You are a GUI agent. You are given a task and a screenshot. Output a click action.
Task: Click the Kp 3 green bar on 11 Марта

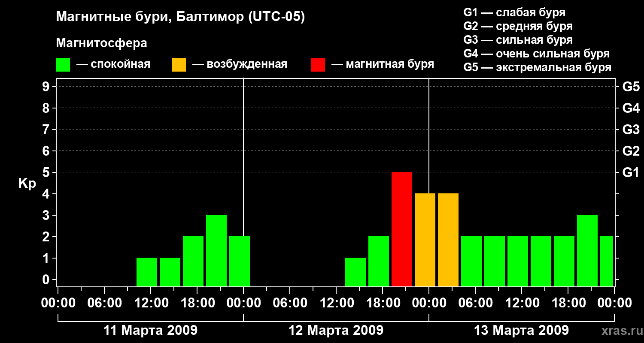tap(216, 250)
